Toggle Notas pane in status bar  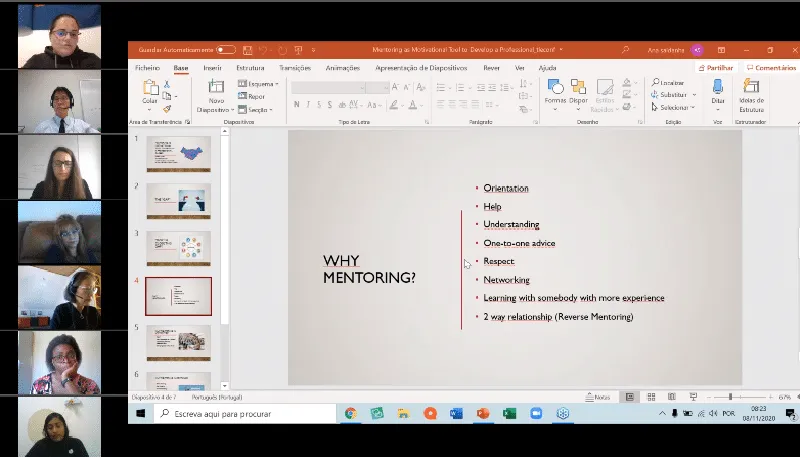tap(598, 396)
